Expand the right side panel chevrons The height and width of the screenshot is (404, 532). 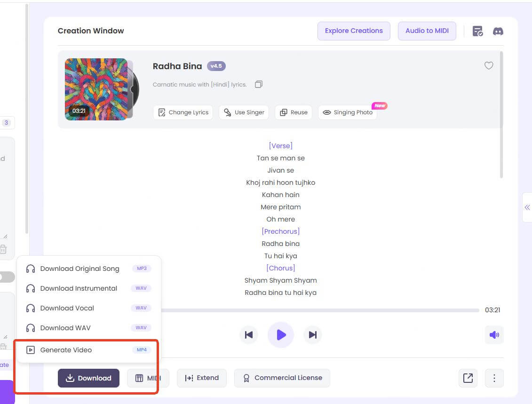[527, 207]
